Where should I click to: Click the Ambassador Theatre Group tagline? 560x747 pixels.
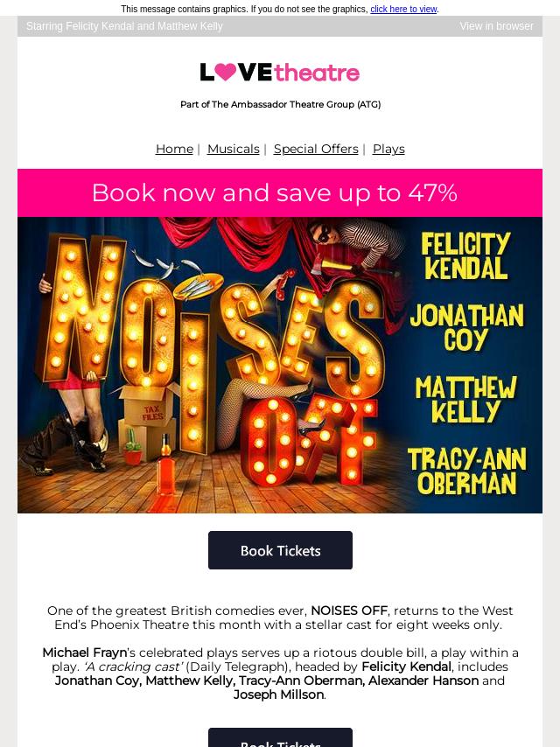point(280,104)
